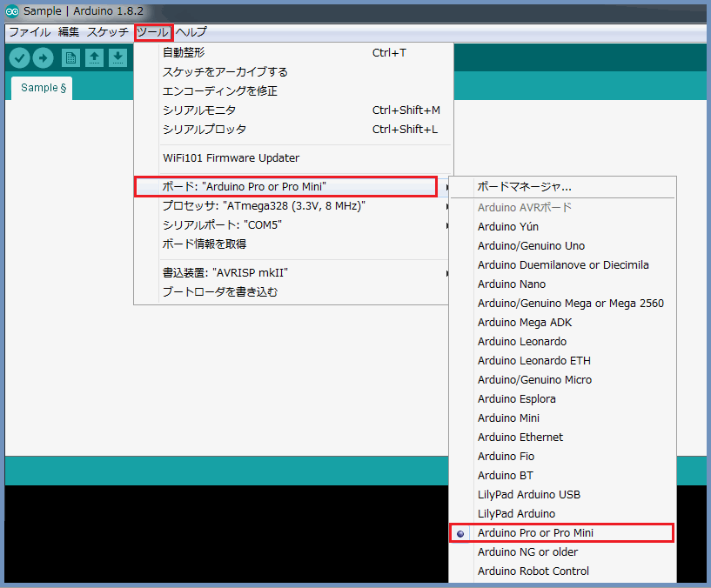Expand the シリアルポート: "COM5" submenu

pyautogui.click(x=293, y=225)
